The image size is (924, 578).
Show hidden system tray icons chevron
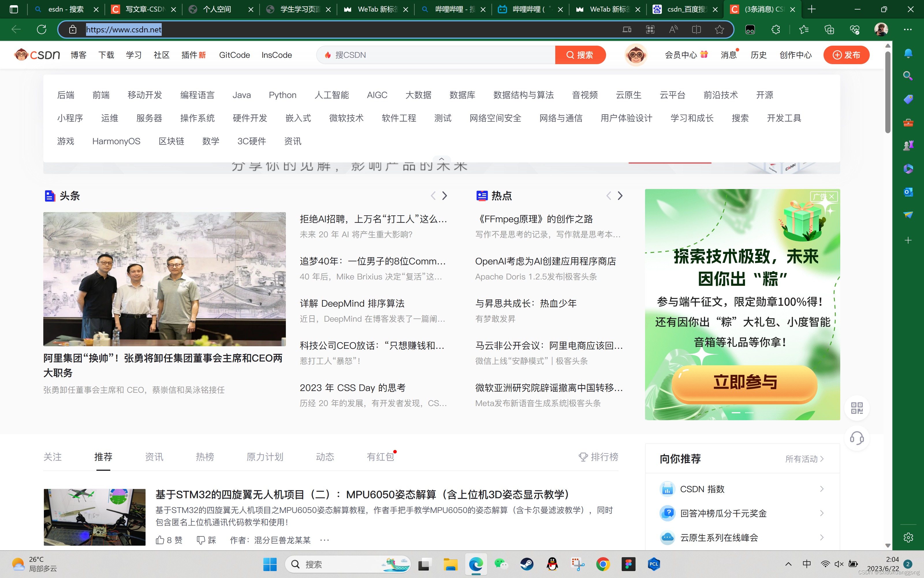[788, 564]
